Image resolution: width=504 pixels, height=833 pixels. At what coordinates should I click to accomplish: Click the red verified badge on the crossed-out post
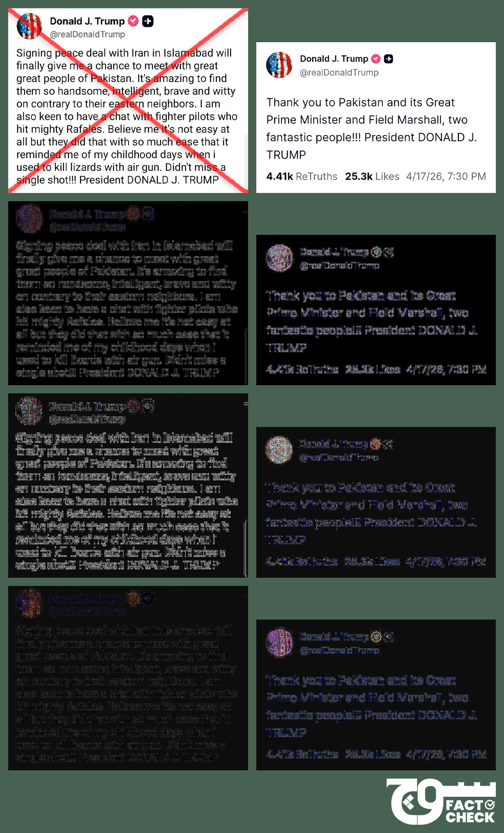pos(133,21)
